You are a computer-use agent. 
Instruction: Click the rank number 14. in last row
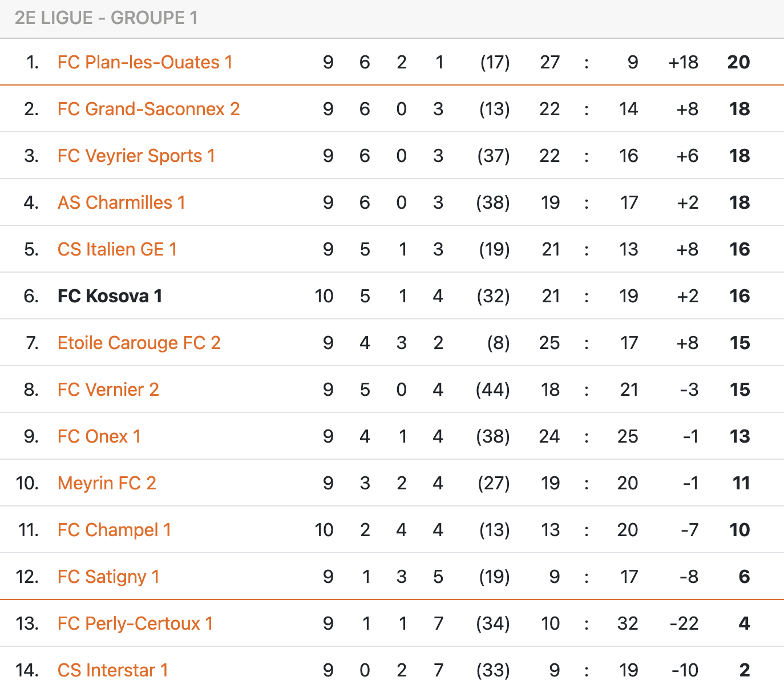27,670
